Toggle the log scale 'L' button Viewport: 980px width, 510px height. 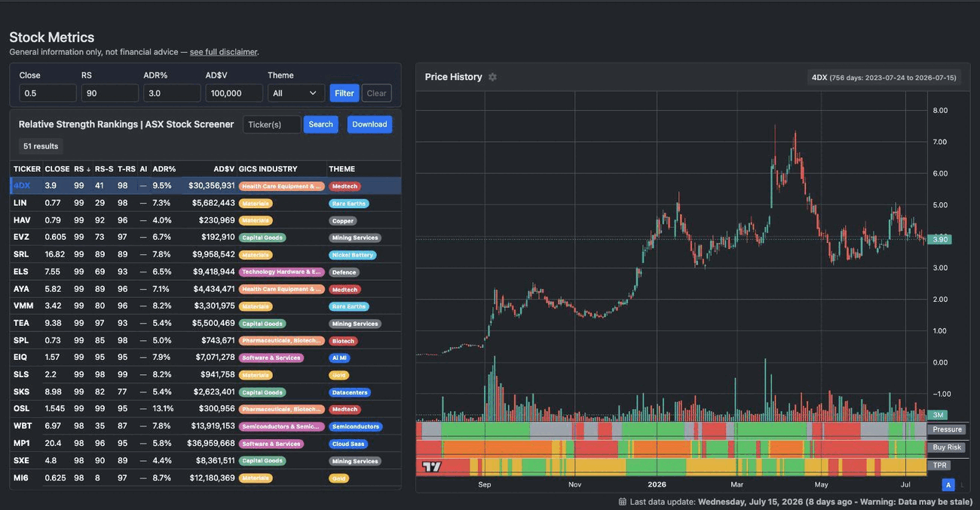[962, 484]
